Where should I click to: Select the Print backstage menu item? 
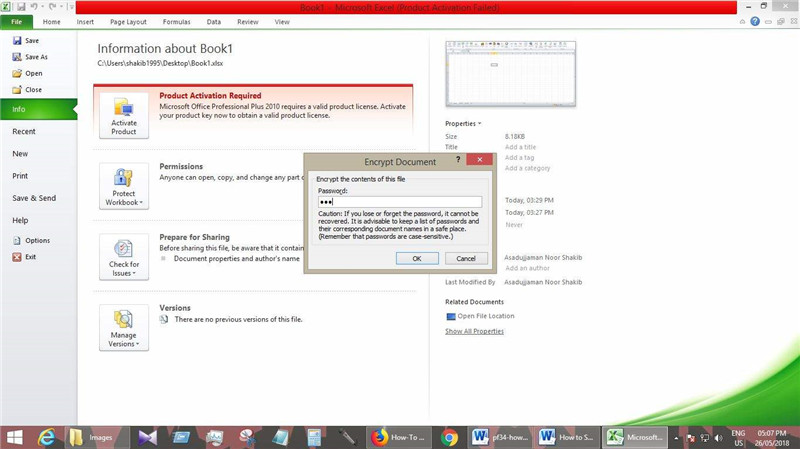point(20,176)
